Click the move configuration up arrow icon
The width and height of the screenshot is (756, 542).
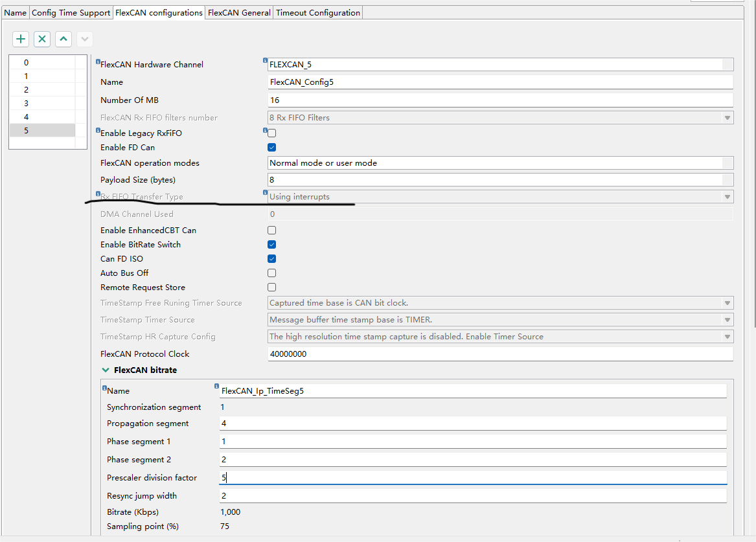63,39
